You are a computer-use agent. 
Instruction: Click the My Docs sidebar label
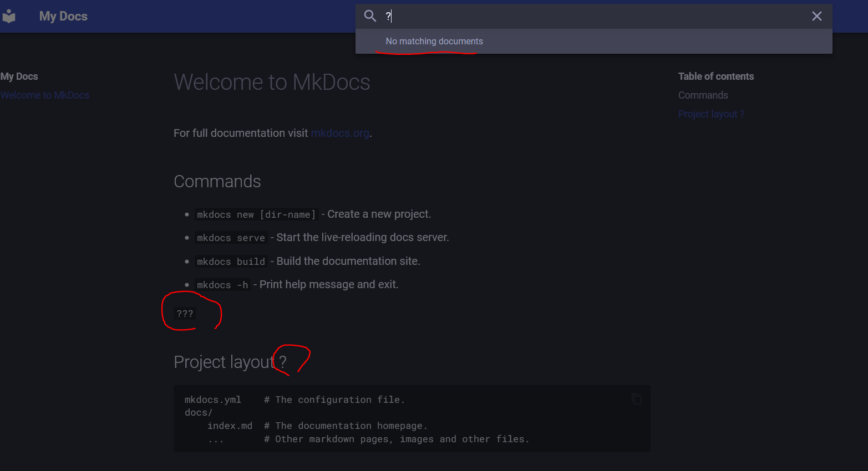point(19,76)
